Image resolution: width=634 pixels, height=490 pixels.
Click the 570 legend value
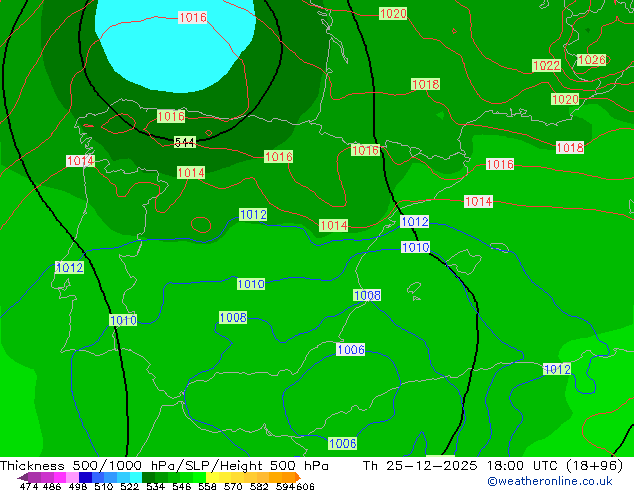click(233, 486)
